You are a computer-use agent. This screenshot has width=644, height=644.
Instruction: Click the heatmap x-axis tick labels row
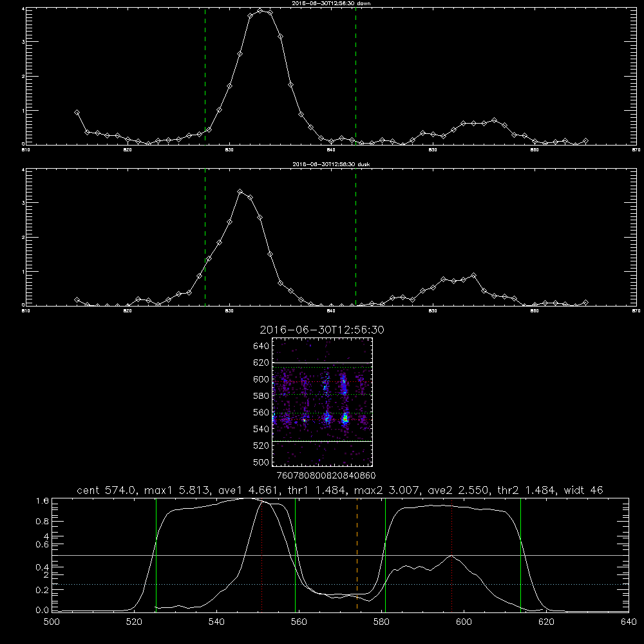click(326, 476)
